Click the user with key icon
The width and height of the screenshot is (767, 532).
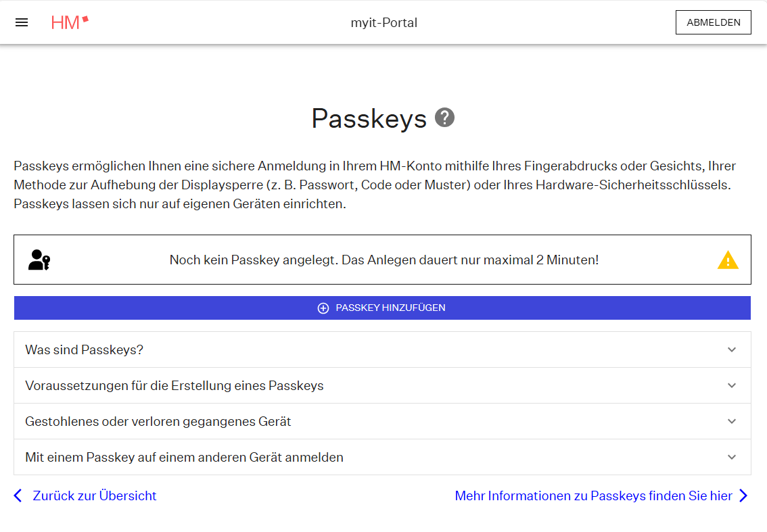point(39,260)
